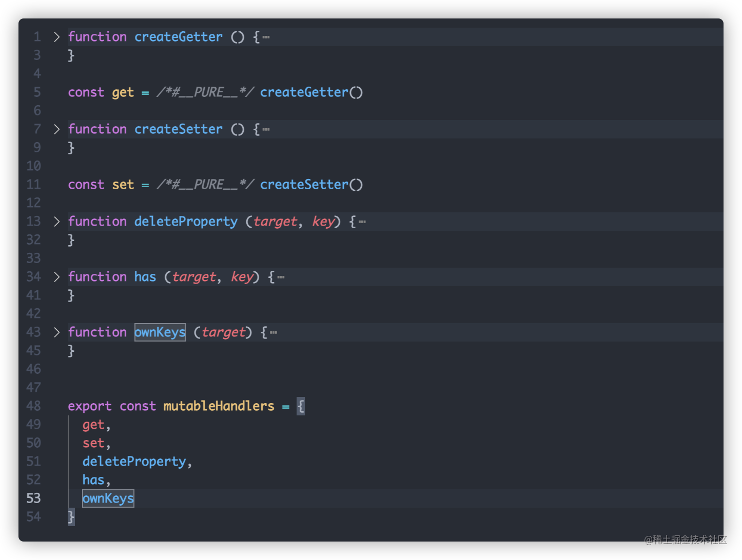The image size is (742, 560).
Task: Click the ellipsis fold marker after createSetter
Action: 266,129
